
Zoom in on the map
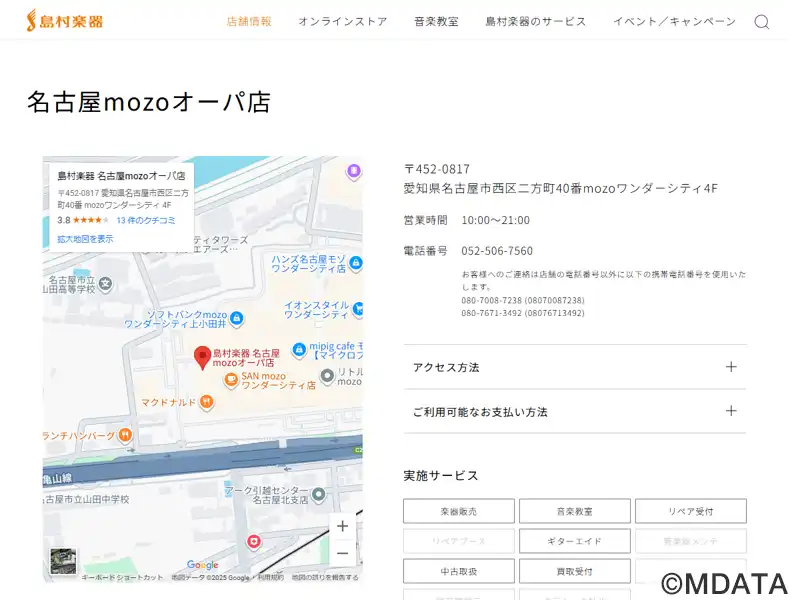point(342,526)
